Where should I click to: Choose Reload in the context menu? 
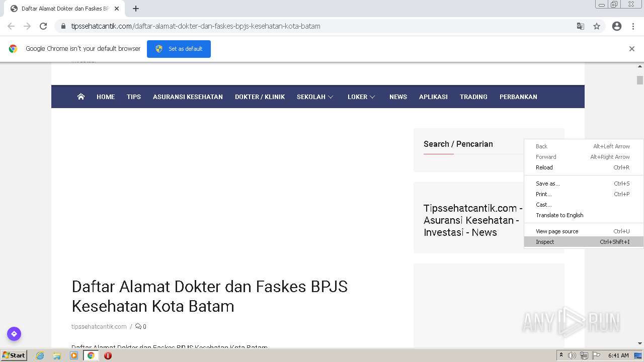point(584,167)
